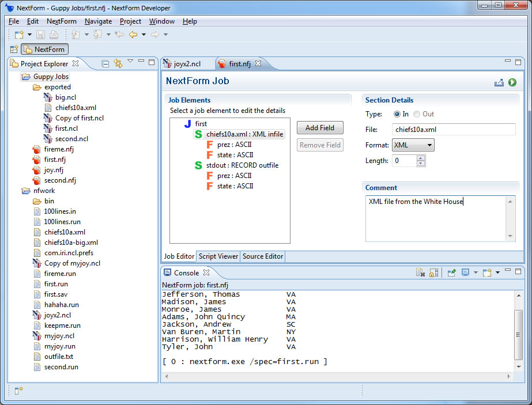Select the NextForm perspective button
Viewport: 532px width, 405px height.
45,50
